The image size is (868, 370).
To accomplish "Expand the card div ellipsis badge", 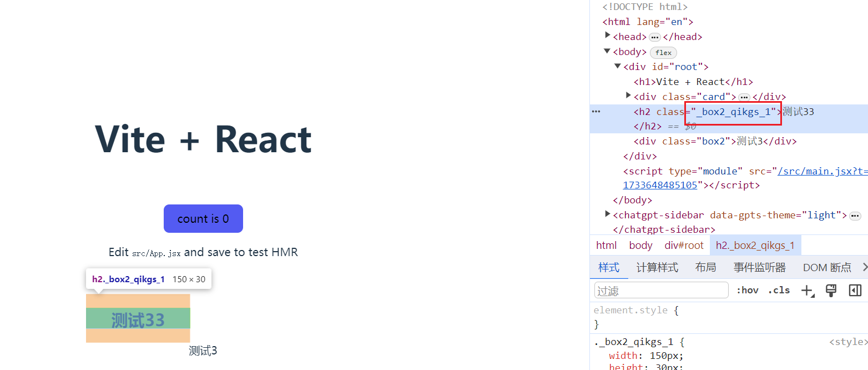I will coord(744,97).
